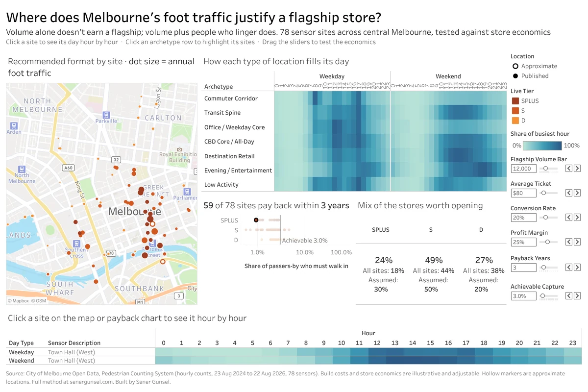This screenshot has width=588, height=392.
Task: Increase Achievable Capture with right arrow
Action: (577, 296)
